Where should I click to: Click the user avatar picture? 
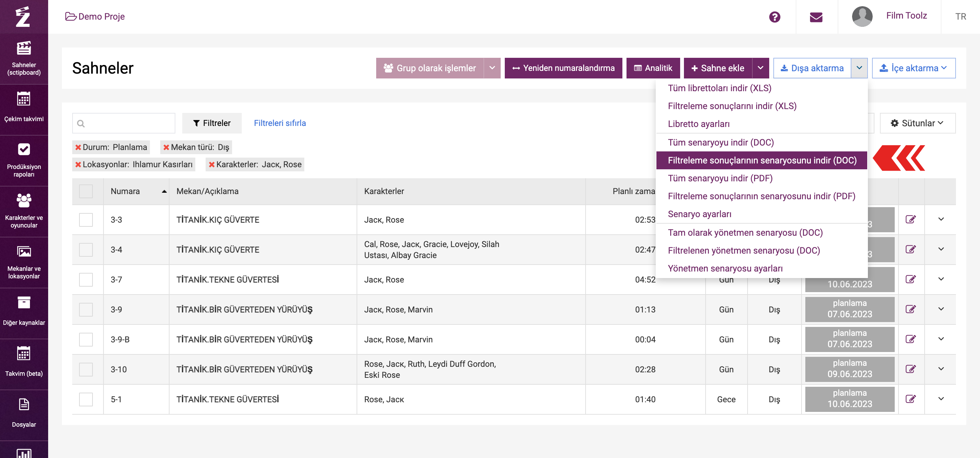tap(862, 17)
